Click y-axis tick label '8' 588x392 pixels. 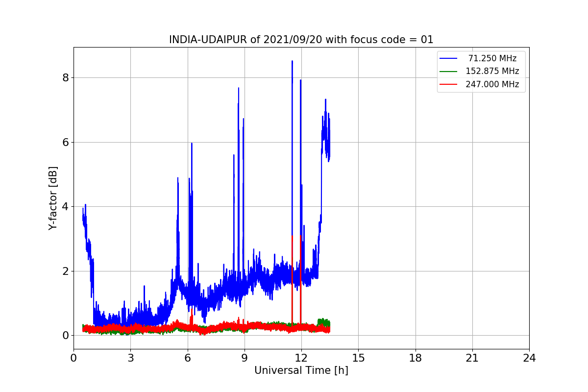click(65, 77)
